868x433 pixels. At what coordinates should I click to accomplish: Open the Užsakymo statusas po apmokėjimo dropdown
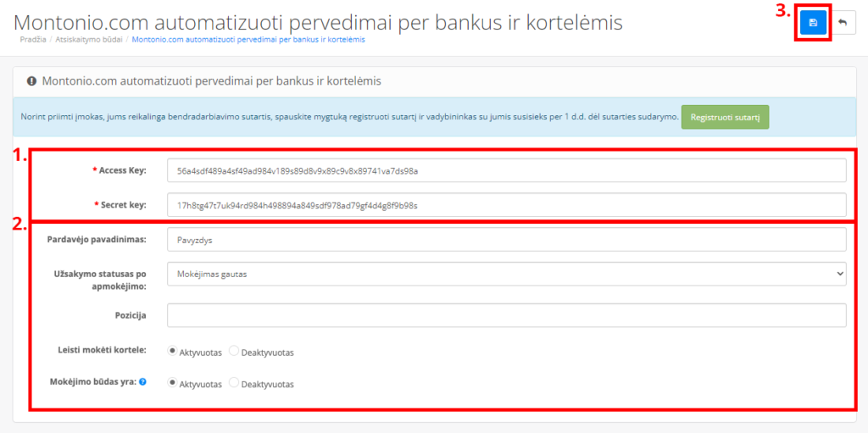(507, 274)
